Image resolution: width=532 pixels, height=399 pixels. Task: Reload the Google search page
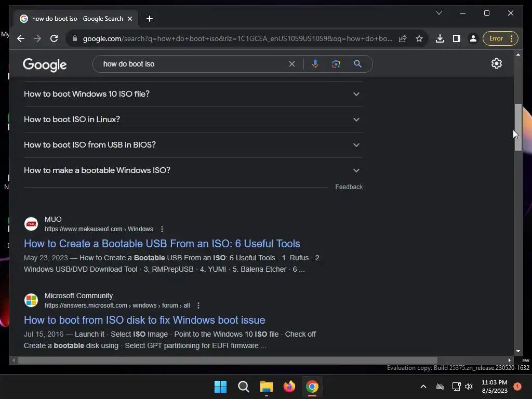pos(54,38)
